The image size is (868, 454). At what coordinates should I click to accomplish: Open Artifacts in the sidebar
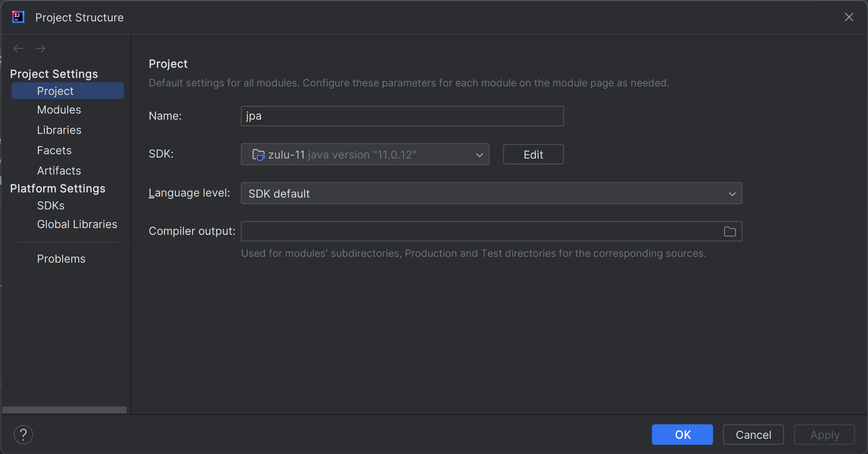tap(59, 171)
